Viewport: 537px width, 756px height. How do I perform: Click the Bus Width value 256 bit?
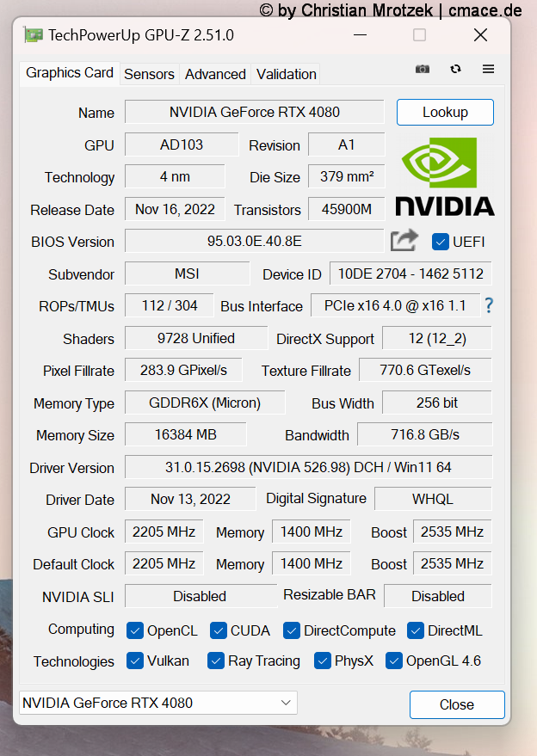click(437, 403)
